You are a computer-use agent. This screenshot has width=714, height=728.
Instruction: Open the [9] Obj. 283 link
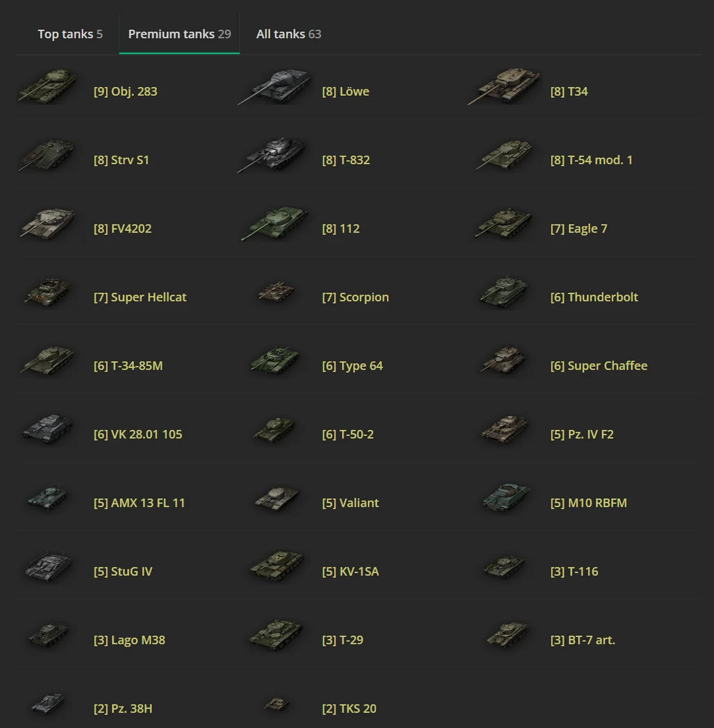[x=125, y=92]
